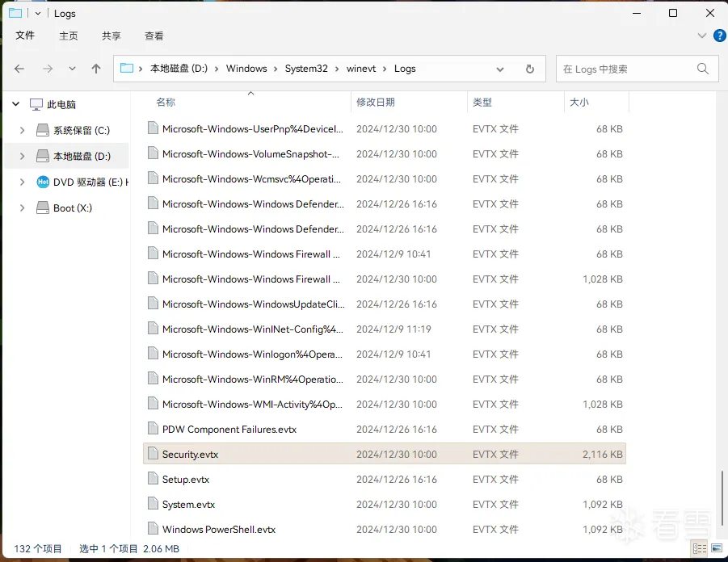Open the 查看 ribbon tab

click(x=154, y=36)
